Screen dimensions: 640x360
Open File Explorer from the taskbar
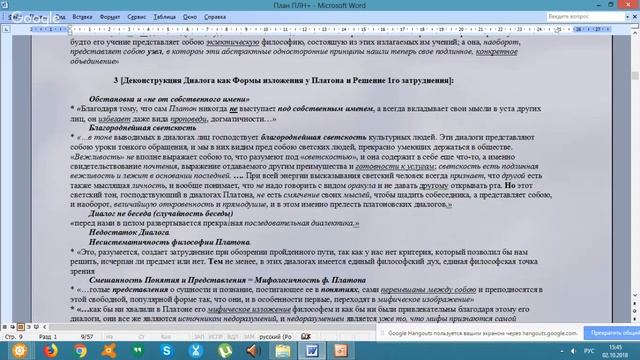283,351
